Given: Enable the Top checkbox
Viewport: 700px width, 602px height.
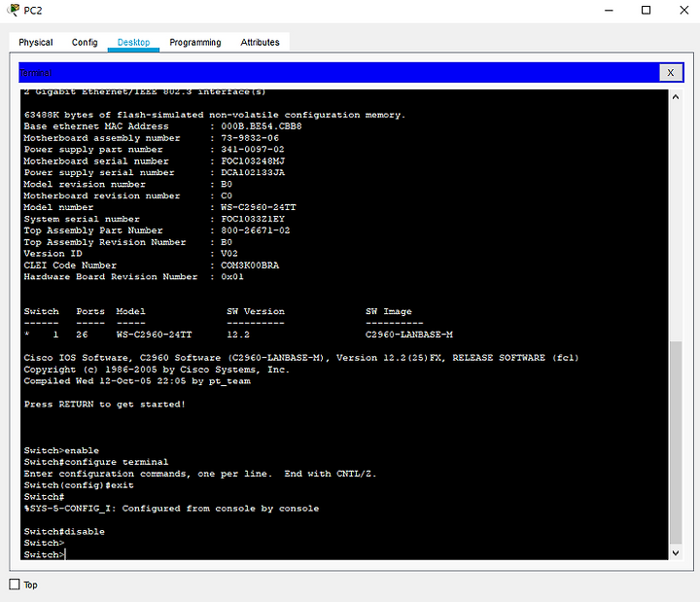Looking at the screenshot, I should coord(15,584).
